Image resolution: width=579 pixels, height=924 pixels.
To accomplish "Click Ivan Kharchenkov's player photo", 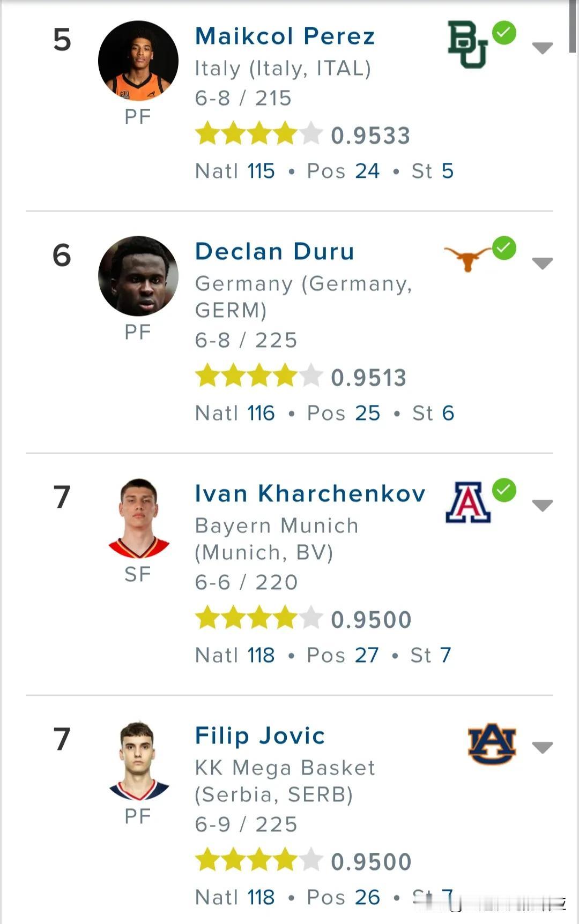I will (138, 518).
